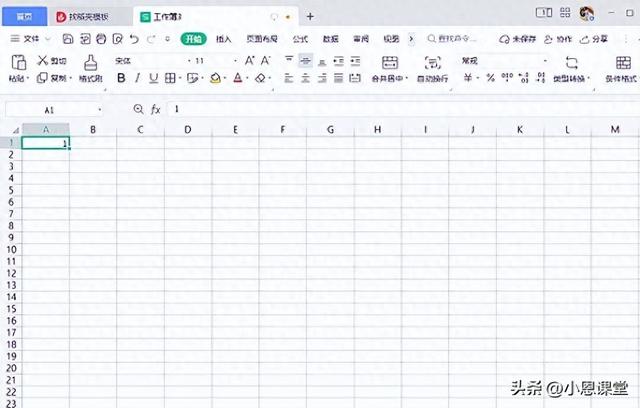Switch to the Insert (插入) tab
Screen dimensions: 640x408
click(224, 39)
